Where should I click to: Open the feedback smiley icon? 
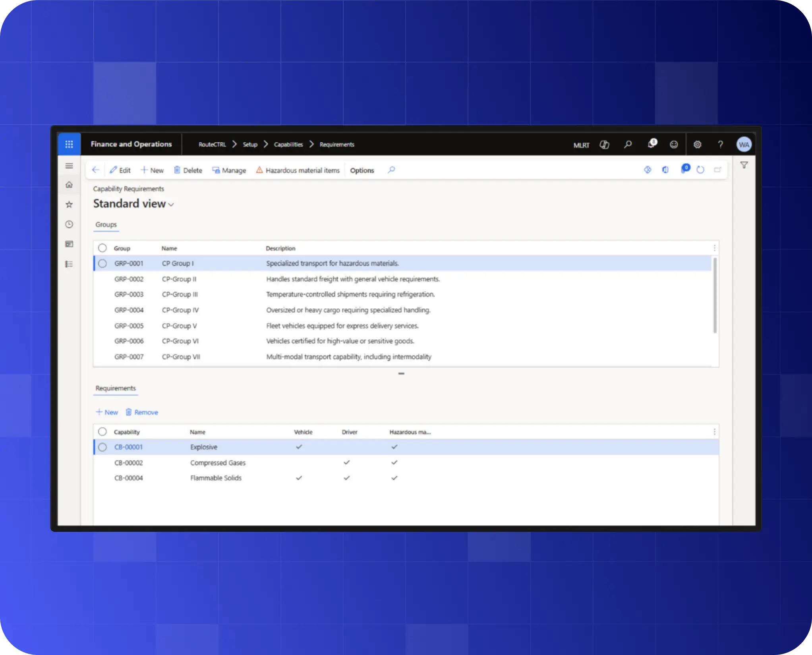click(x=674, y=145)
